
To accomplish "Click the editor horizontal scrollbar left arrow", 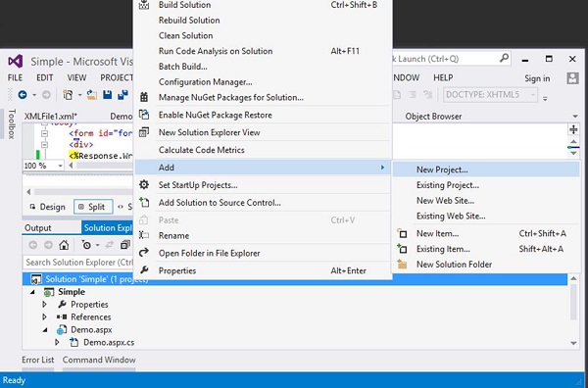I will coord(71,166).
